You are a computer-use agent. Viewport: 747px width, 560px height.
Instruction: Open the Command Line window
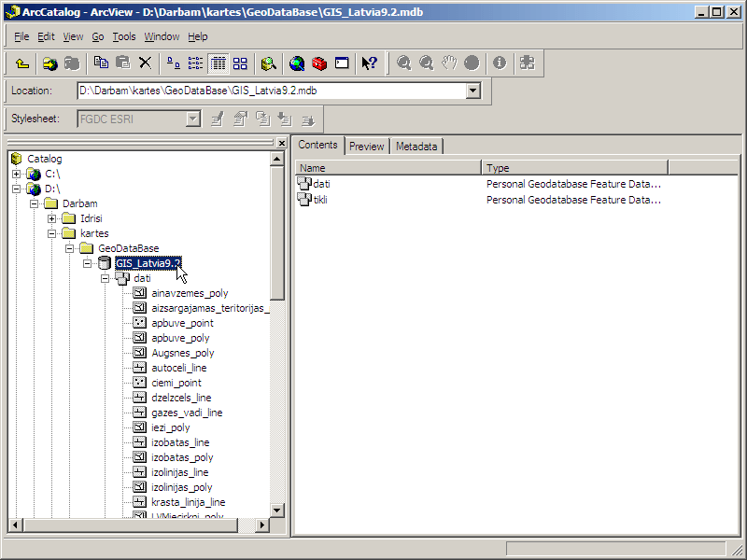pyautogui.click(x=342, y=63)
